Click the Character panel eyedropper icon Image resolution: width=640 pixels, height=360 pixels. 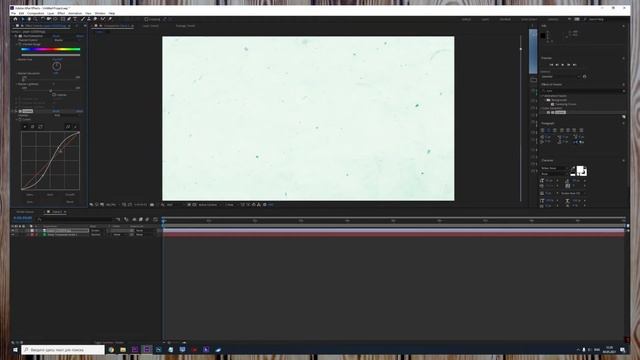point(573,169)
